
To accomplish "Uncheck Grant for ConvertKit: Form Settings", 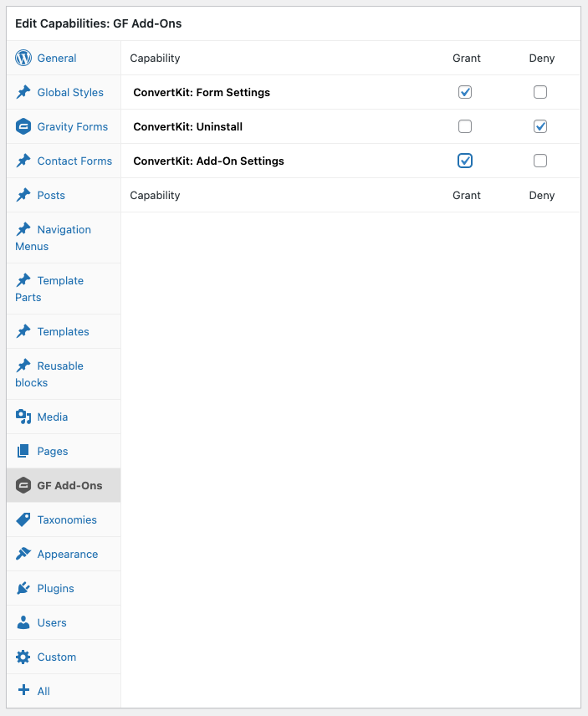I will tap(465, 92).
